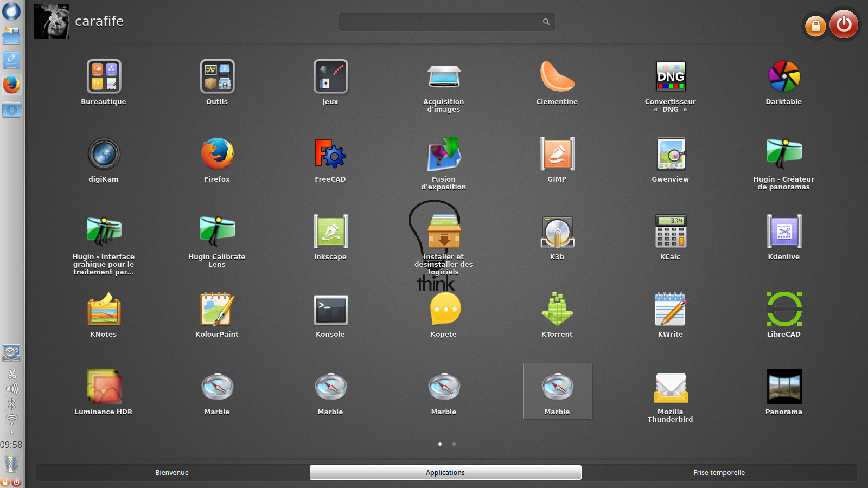Click the magnifier icon in search box
The image size is (868, 488).
click(x=546, y=22)
